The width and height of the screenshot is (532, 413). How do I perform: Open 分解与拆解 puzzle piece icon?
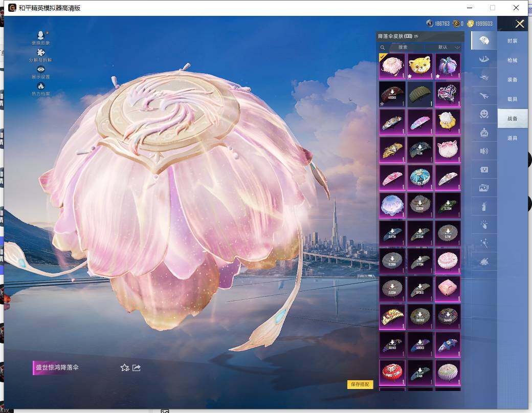41,52
